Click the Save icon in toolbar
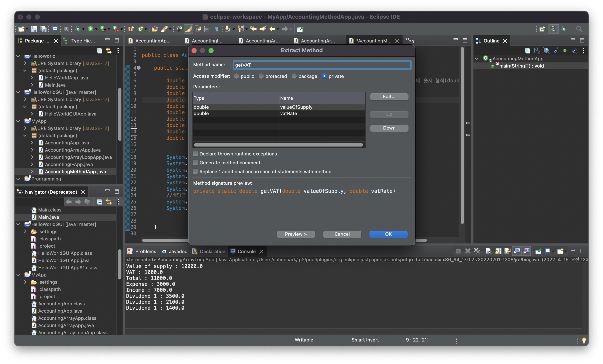This screenshot has height=364, width=603. 34,29
